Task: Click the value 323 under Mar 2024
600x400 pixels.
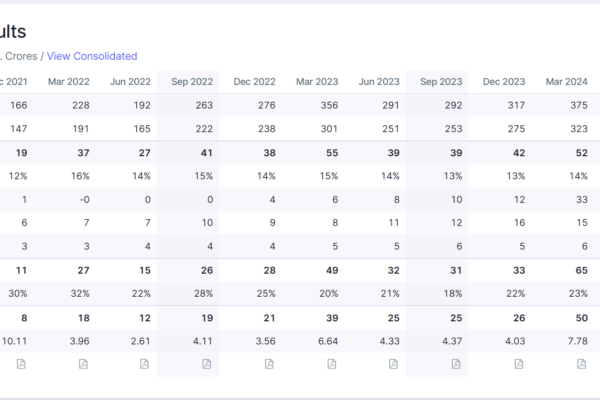Action: click(x=579, y=129)
